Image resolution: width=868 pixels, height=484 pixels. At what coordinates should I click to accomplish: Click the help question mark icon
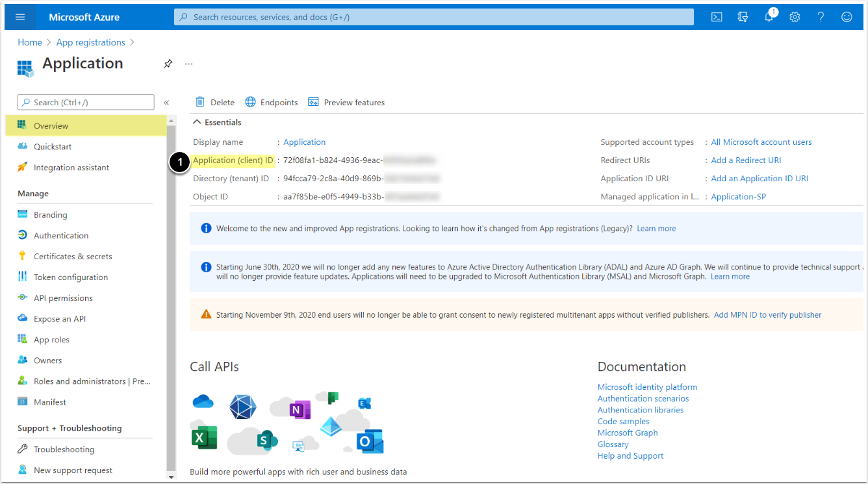pos(821,18)
